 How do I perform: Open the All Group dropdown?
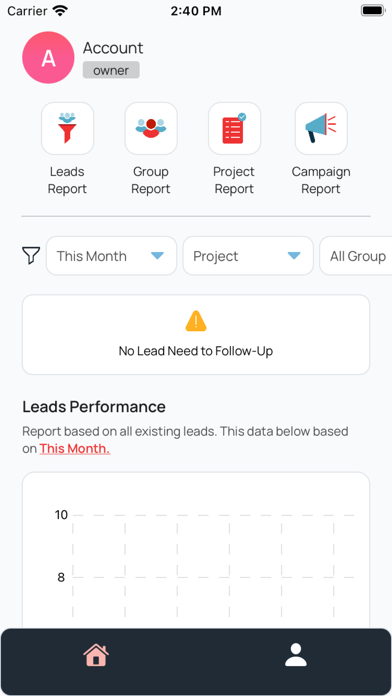[356, 256]
